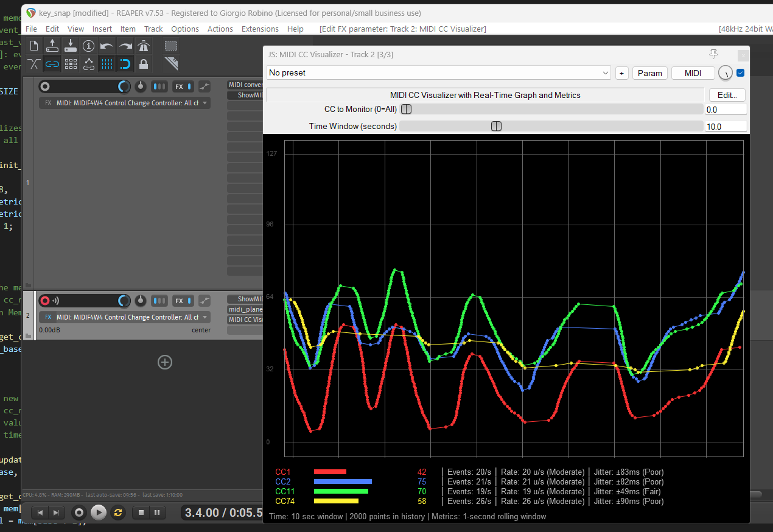Viewport: 773px width, 532px height.
Task: Toggle the locking padlock toolbar icon
Action: pyautogui.click(x=144, y=63)
